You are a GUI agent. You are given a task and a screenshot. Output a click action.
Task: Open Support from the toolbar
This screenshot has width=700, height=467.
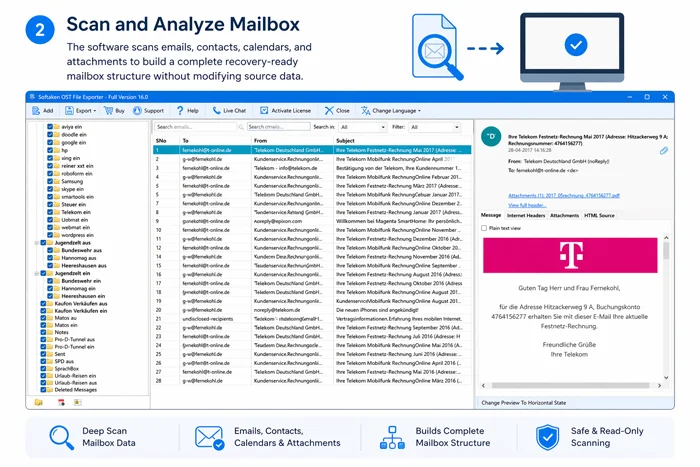point(149,110)
